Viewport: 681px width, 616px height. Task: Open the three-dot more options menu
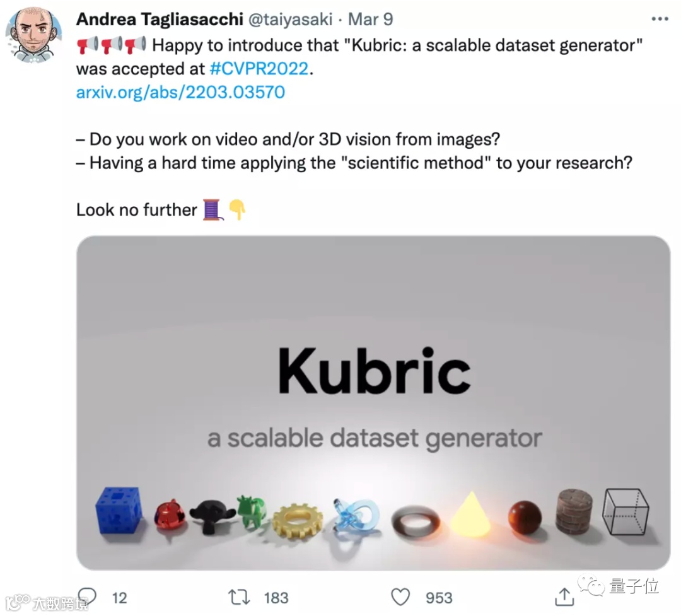(x=660, y=19)
